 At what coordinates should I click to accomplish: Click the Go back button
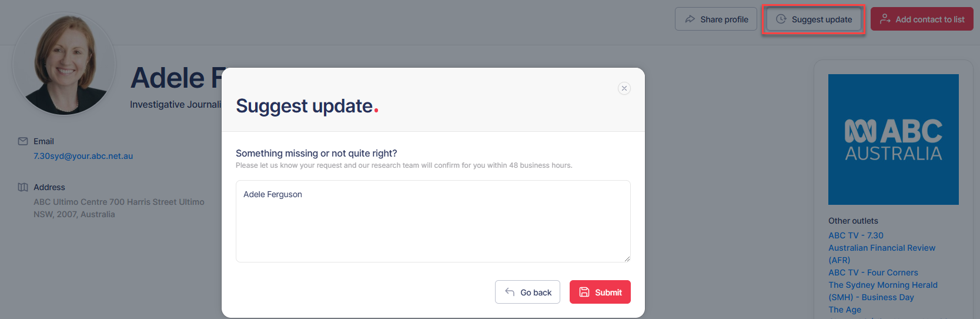[527, 292]
